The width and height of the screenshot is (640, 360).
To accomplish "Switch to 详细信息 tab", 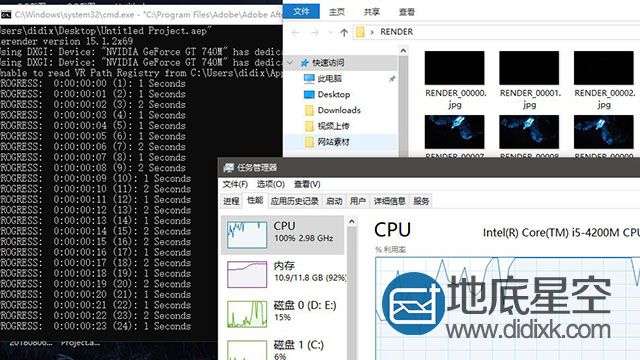I will point(389,201).
